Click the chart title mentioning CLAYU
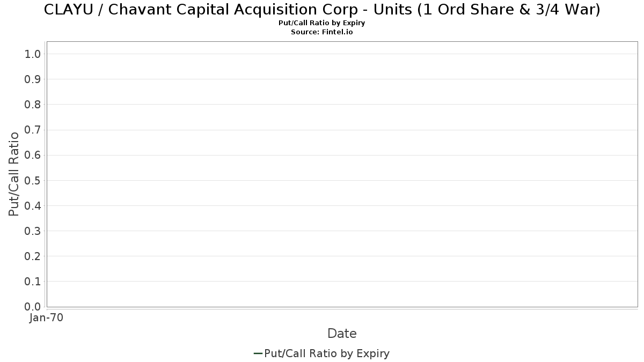 (322, 10)
